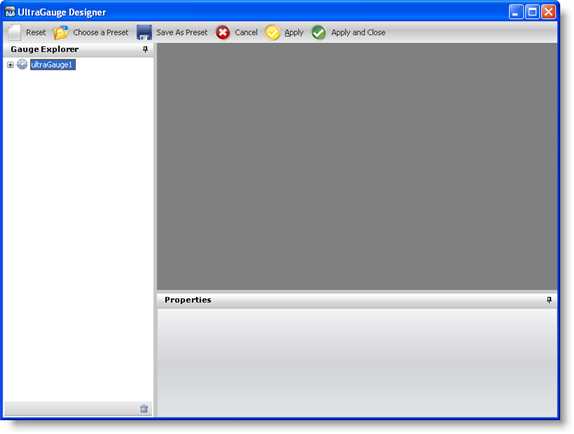Expand the ultraGauge1 tree node
The height and width of the screenshot is (434, 574).
point(10,65)
